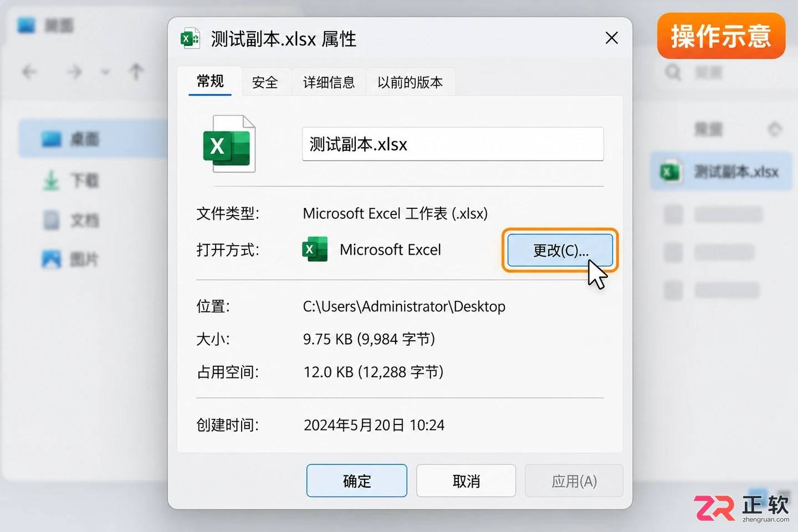
Task: Switch to the 常规 tab
Action: click(x=210, y=81)
